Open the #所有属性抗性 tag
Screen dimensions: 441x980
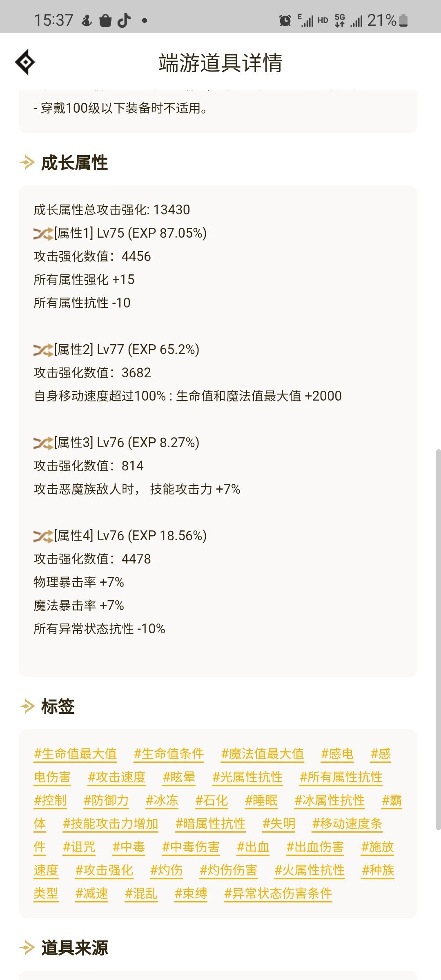[341, 777]
